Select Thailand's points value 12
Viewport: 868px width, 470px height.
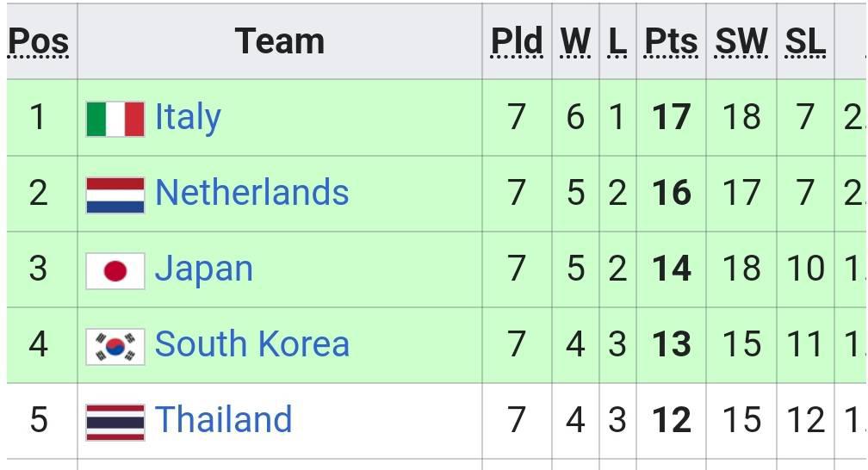click(x=671, y=420)
